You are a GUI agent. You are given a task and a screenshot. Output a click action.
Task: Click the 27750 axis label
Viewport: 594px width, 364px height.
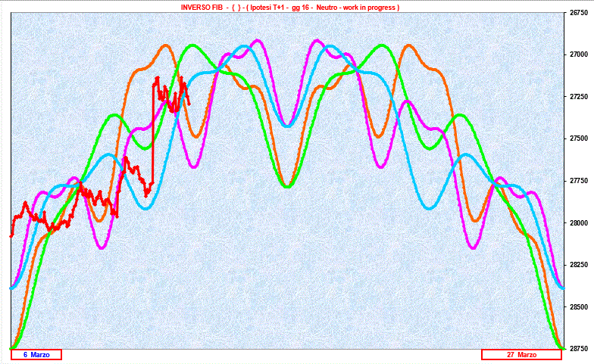click(x=579, y=181)
